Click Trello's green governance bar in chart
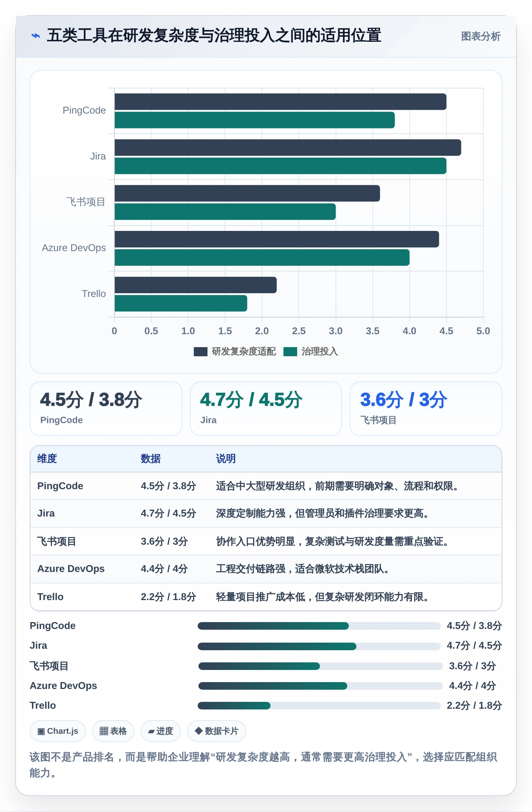The width and height of the screenshot is (532, 812). [x=181, y=303]
